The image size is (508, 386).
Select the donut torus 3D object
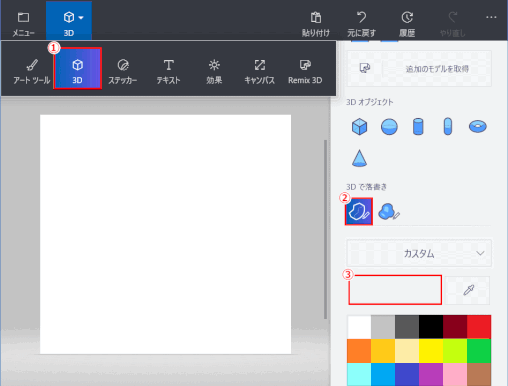478,127
